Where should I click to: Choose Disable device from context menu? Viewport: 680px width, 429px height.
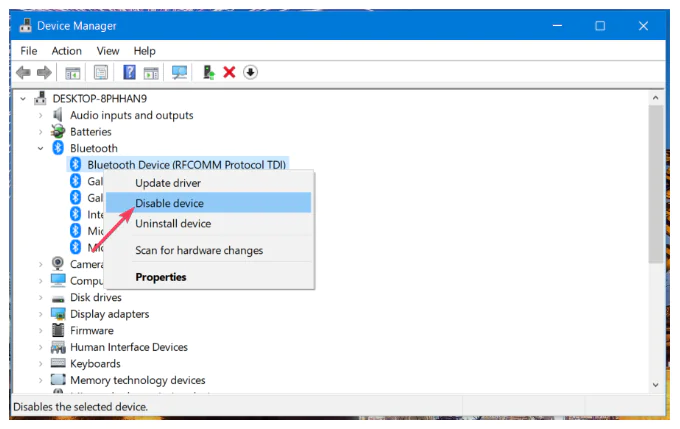[208, 203]
